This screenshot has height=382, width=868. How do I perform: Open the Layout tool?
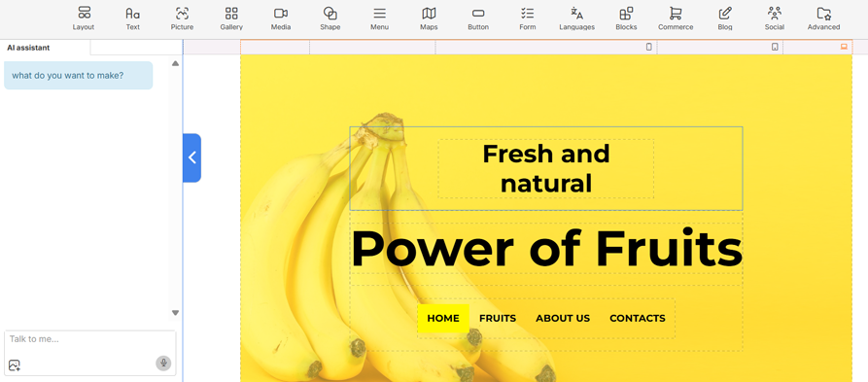(84, 18)
